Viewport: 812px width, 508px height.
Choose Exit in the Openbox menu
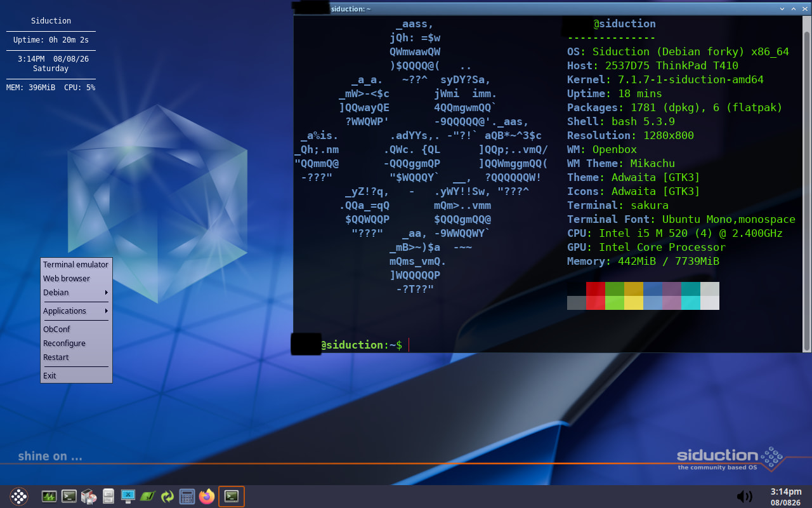(76, 376)
